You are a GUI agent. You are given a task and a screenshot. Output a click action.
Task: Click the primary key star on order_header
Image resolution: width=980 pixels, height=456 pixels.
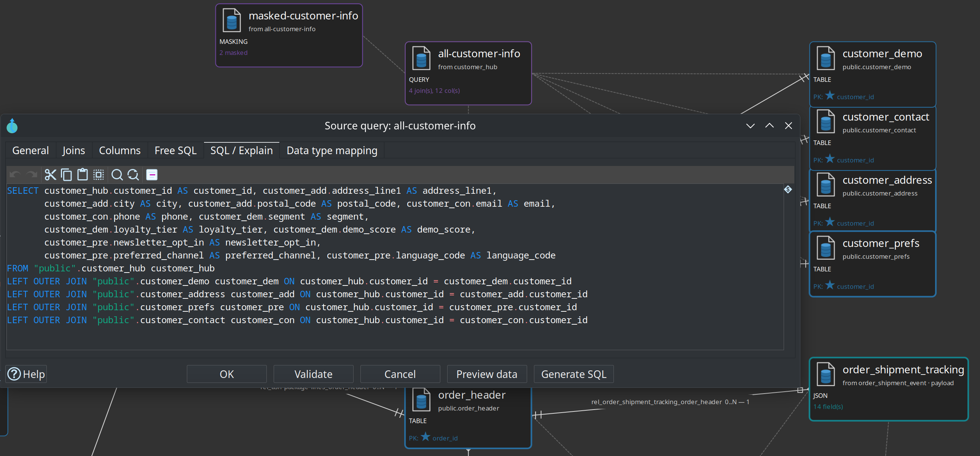click(425, 437)
